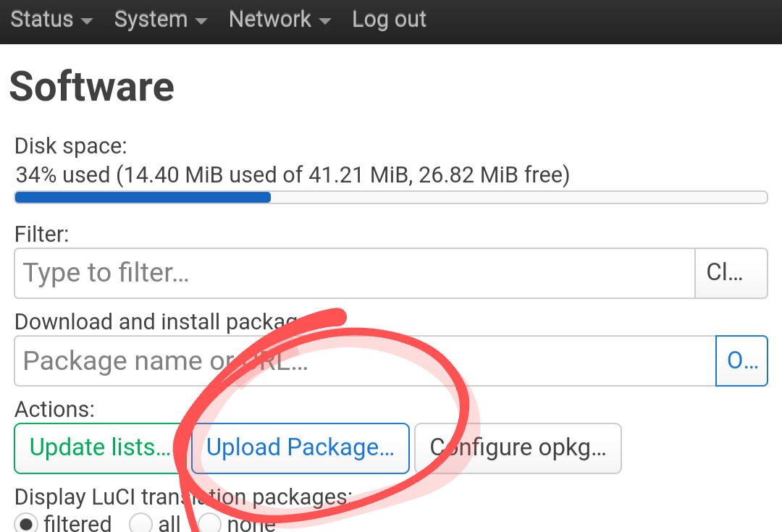This screenshot has height=532, width=782.
Task: Click the Software page heading
Action: point(92,86)
